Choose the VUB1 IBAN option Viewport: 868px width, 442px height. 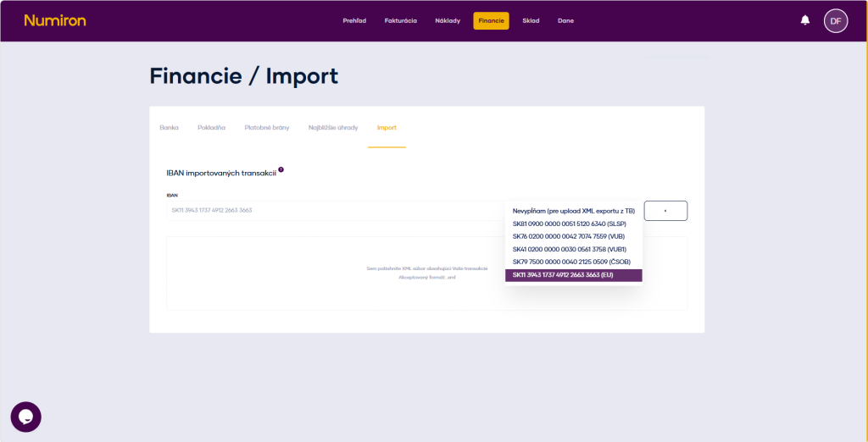click(x=574, y=250)
